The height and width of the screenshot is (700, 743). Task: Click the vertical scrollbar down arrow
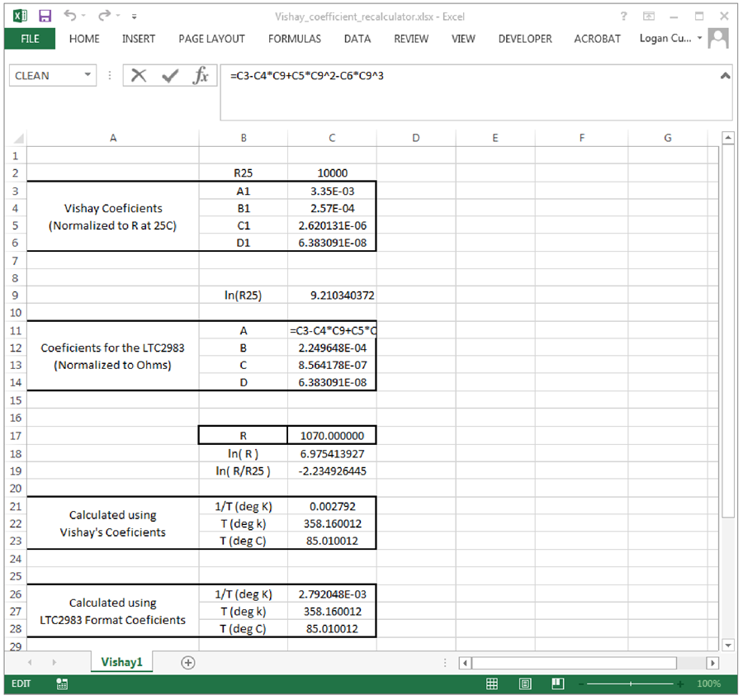pyautogui.click(x=728, y=645)
